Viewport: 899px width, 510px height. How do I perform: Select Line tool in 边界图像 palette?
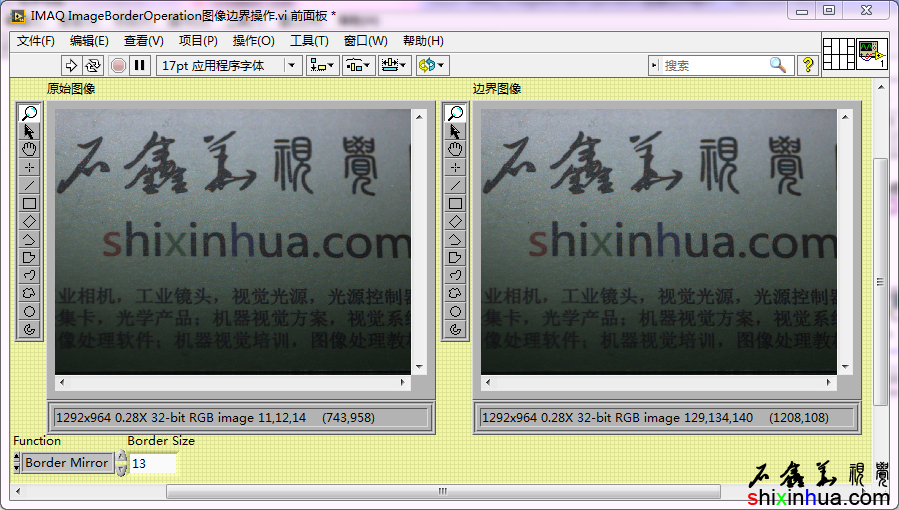455,185
